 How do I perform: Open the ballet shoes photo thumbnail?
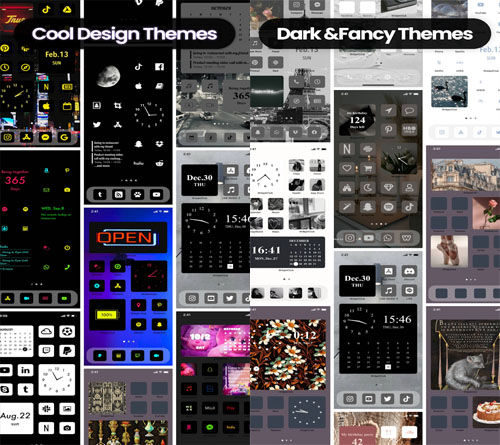(449, 251)
